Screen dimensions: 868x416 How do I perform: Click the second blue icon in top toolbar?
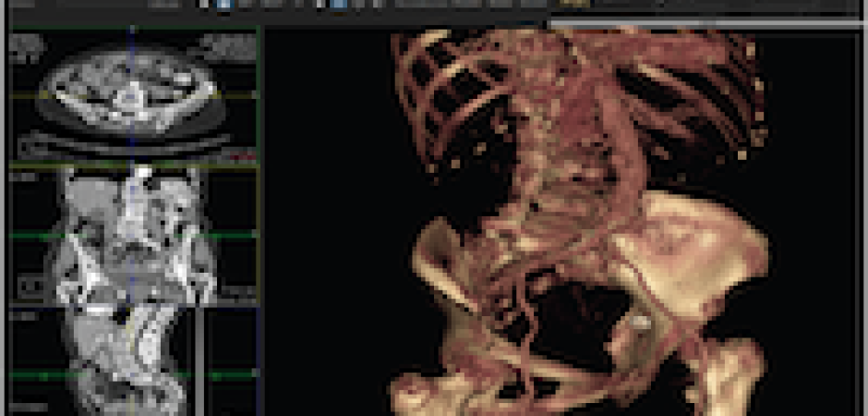tap(339, 5)
